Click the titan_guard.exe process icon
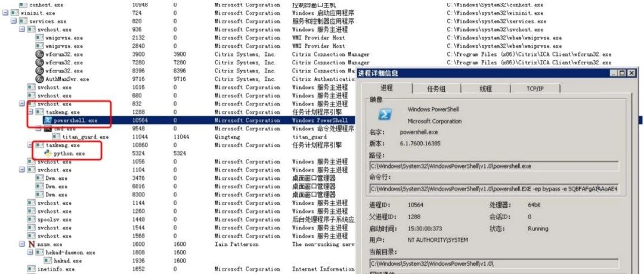This screenshot has width=644, height=274. (x=56, y=136)
